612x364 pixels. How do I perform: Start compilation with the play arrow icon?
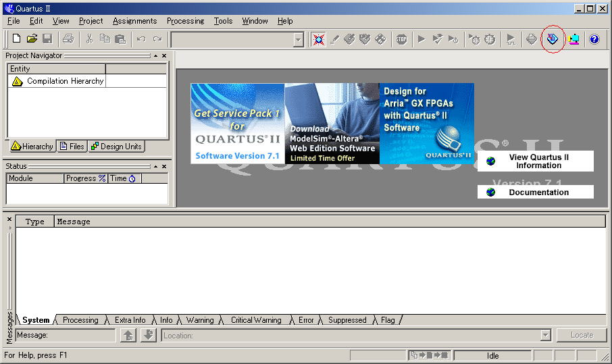(422, 39)
